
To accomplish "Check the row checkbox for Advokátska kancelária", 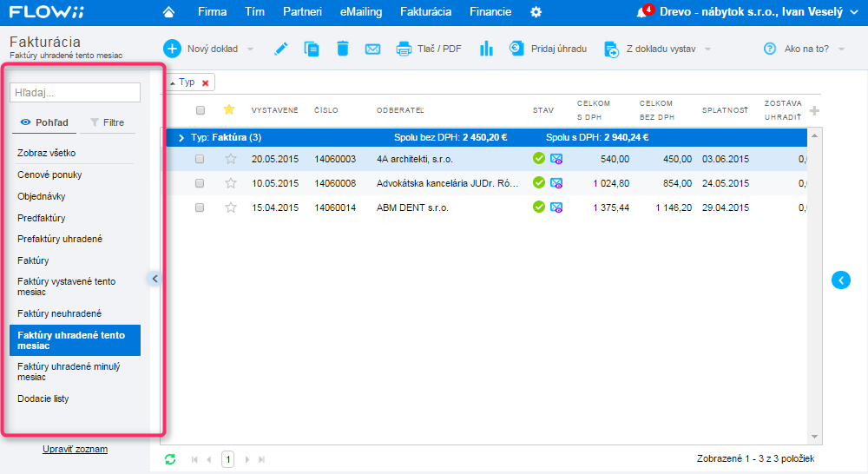I will coord(200,183).
